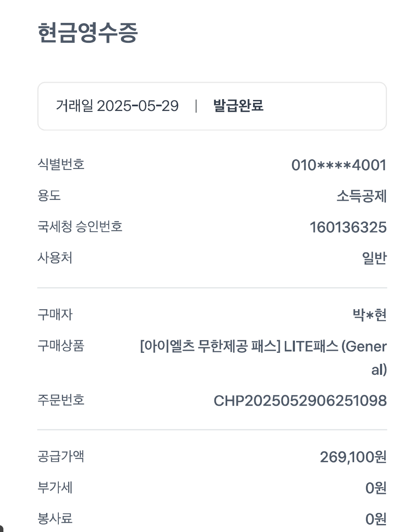Click the 공급가액 field label
The width and height of the screenshot is (413, 532).
61,456
